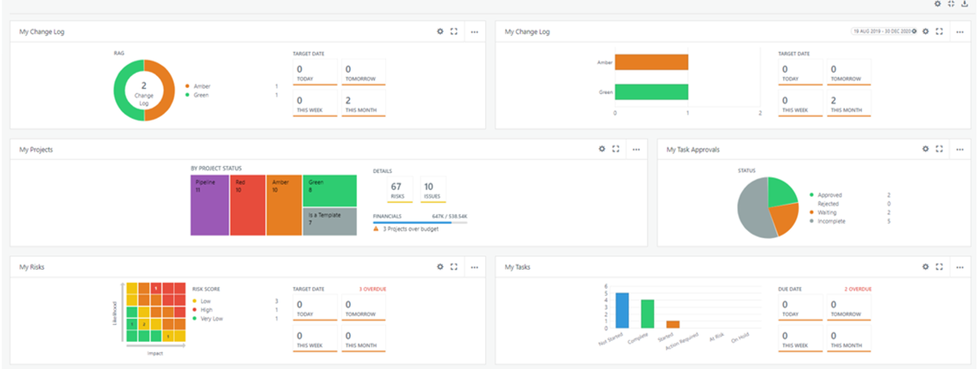Screen dimensions: 980x369
Task: Open TODAY tile in donut Change Log widget
Action: [315, 72]
